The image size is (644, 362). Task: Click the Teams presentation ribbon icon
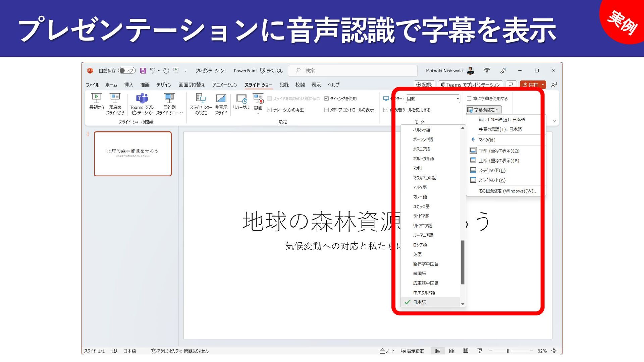(x=142, y=99)
